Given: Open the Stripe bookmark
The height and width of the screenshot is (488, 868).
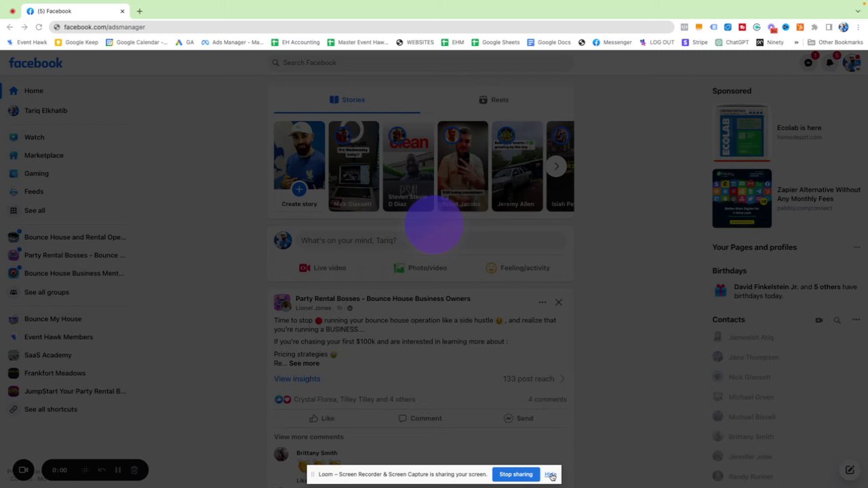Looking at the screenshot, I should point(694,42).
